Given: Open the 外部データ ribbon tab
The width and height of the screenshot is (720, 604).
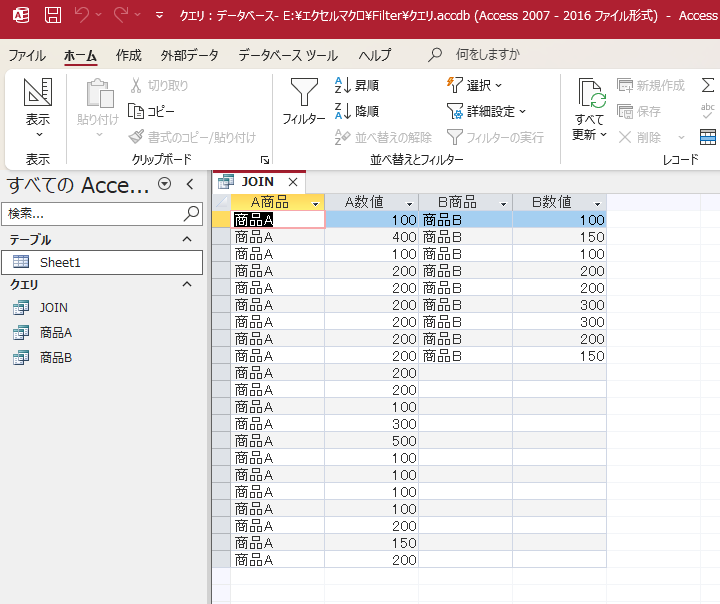Looking at the screenshot, I should click(x=189, y=56).
